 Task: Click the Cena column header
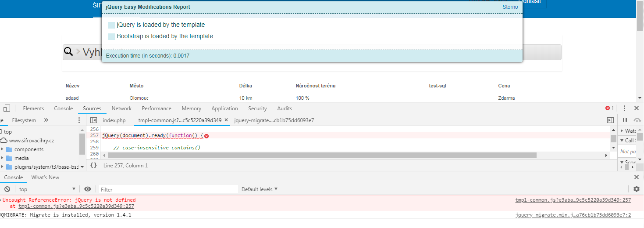(504, 86)
